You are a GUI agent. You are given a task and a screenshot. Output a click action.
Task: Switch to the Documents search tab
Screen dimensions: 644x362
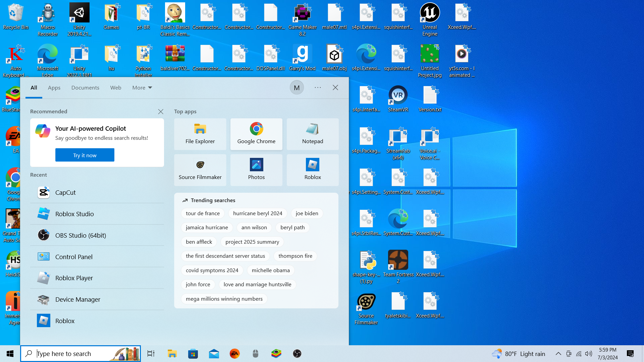click(85, 87)
